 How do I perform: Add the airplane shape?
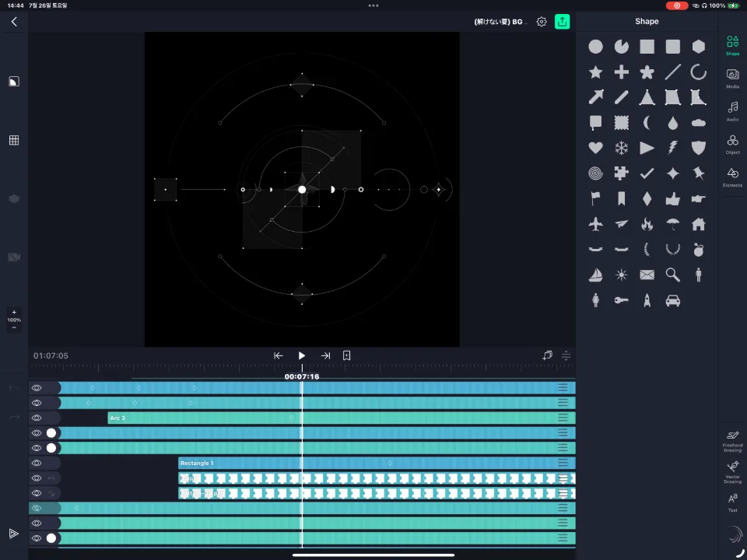point(595,224)
